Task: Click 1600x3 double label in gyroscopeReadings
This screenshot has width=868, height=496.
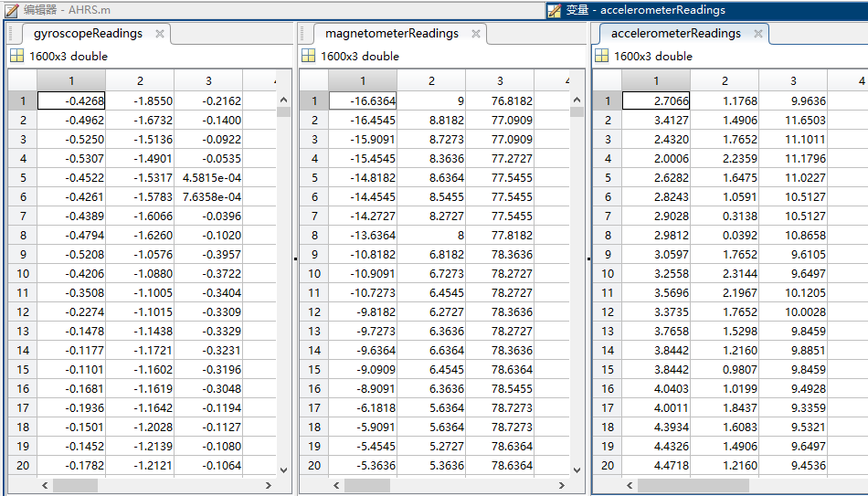Action: coord(69,56)
